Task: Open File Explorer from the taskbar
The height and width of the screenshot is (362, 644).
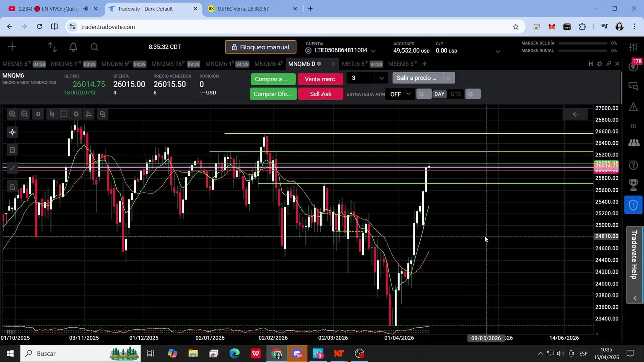Action: (193, 354)
